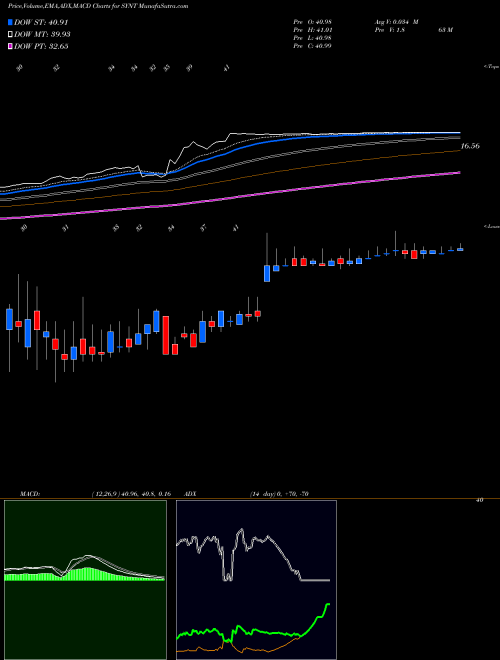This screenshot has width=500, height=660.
Task: Click the ADX '(14 day) 0, +70, -70' text
Action: click(x=279, y=494)
